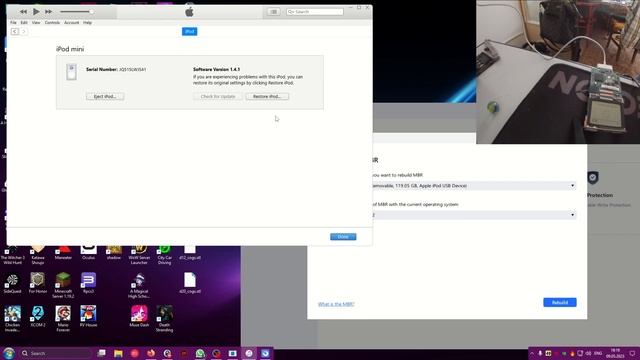
Task: Adjust the iTunes volume slider
Action: tap(76, 12)
